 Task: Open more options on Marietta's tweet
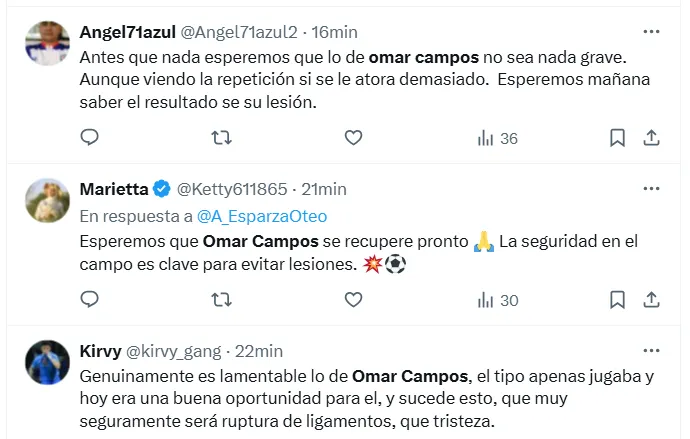651,188
